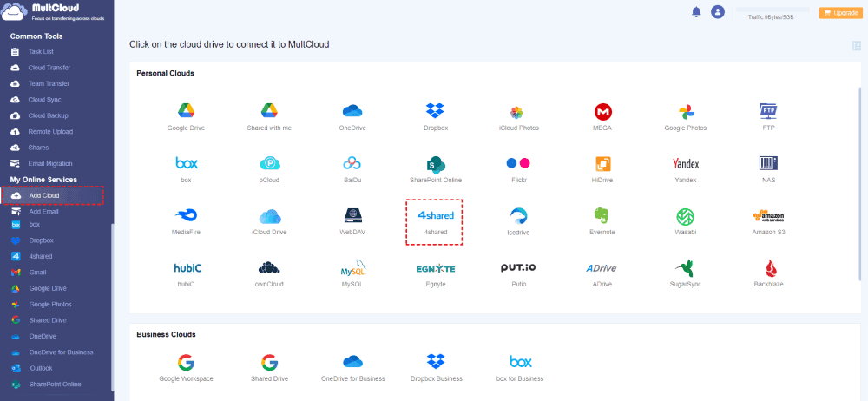Open the 4shared account in sidebar
Screen dimensions: 868x401
(41, 256)
